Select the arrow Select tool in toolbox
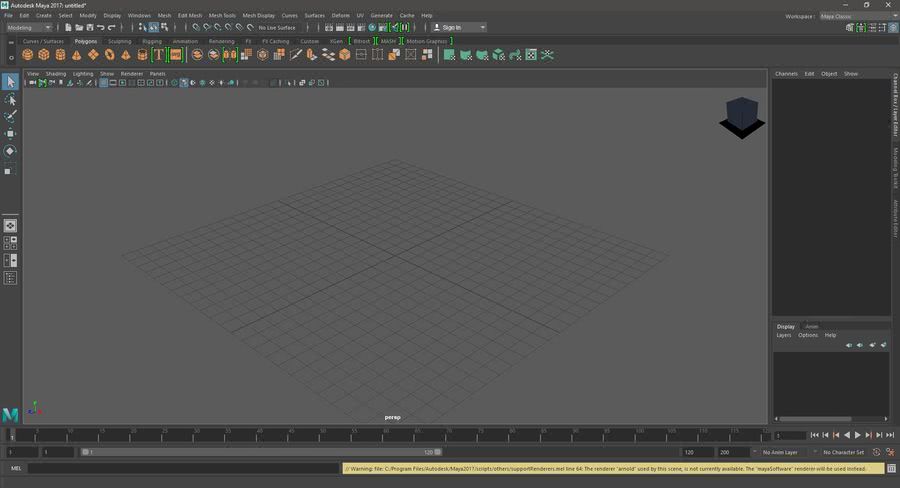The height and width of the screenshot is (488, 900). coord(10,82)
